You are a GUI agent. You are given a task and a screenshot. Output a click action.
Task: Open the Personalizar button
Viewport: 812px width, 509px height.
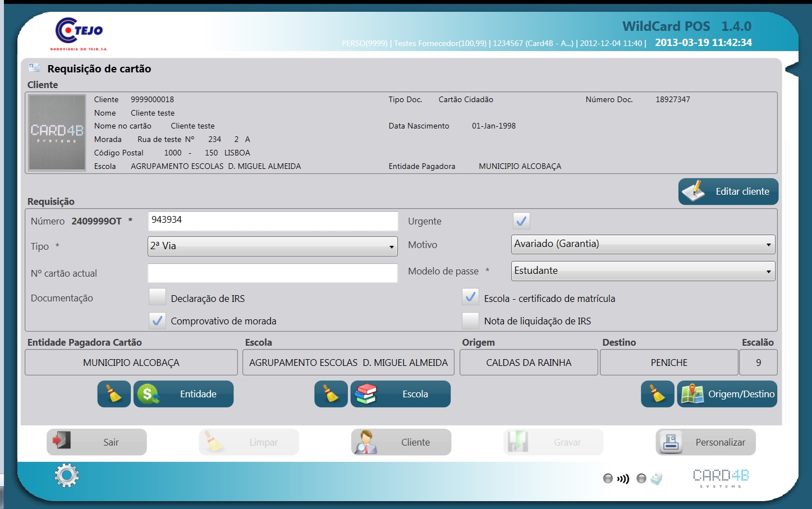705,442
